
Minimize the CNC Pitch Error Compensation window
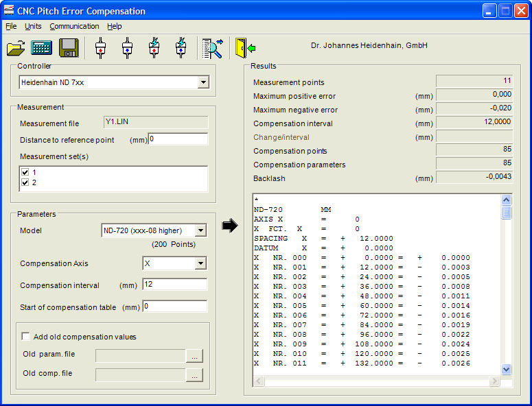489,11
